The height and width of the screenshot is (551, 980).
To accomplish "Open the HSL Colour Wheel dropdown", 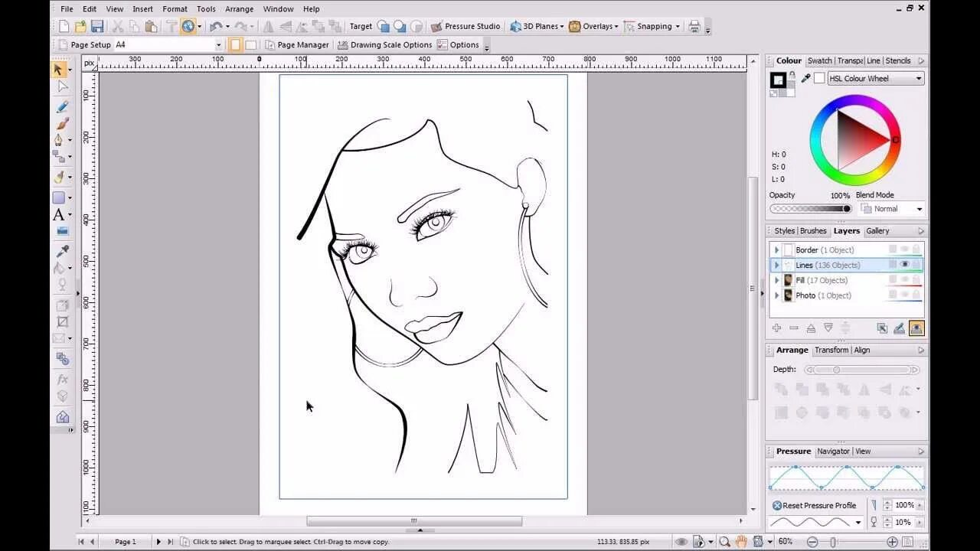I will click(x=876, y=78).
